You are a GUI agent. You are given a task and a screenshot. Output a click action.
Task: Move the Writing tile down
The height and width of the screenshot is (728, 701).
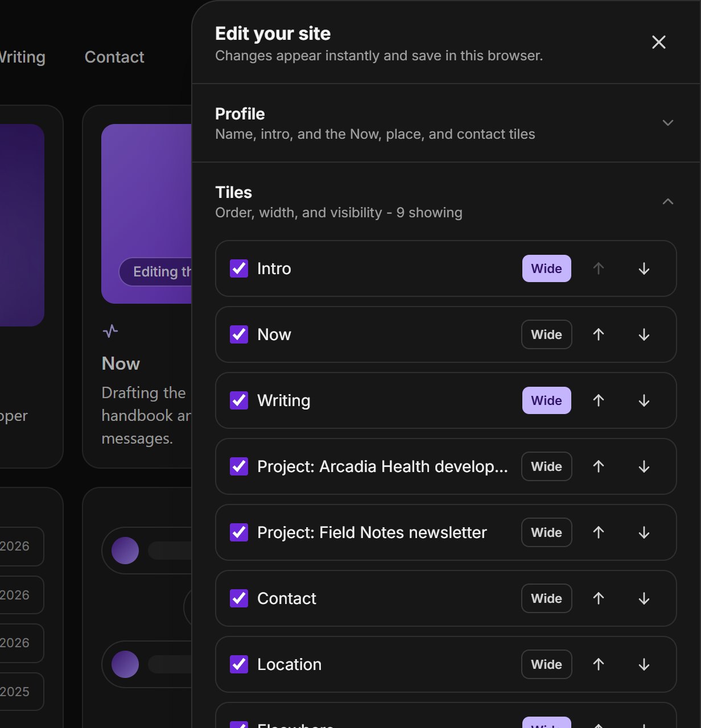(x=644, y=400)
